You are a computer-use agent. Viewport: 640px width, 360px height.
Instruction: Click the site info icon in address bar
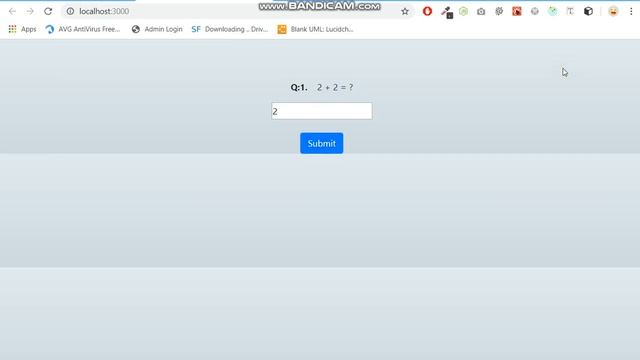click(70, 11)
